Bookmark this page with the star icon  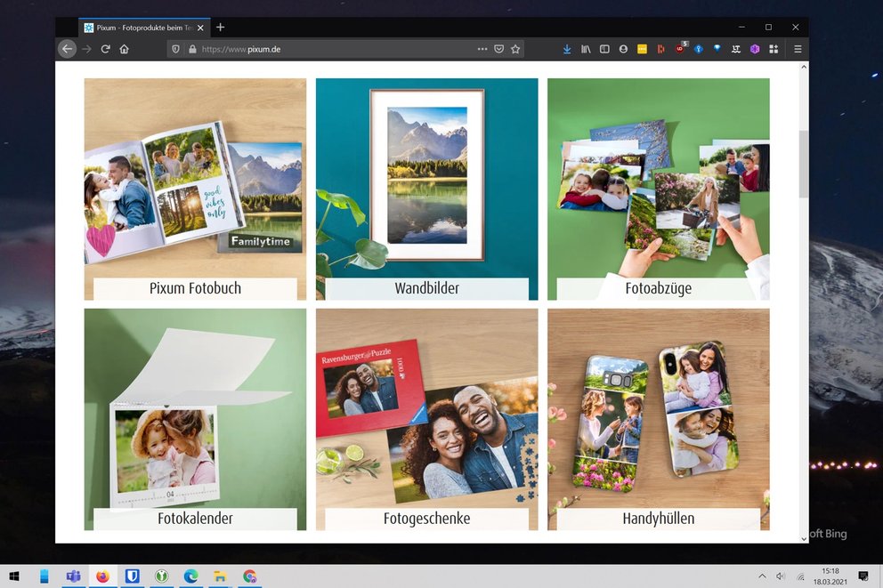pyautogui.click(x=515, y=49)
